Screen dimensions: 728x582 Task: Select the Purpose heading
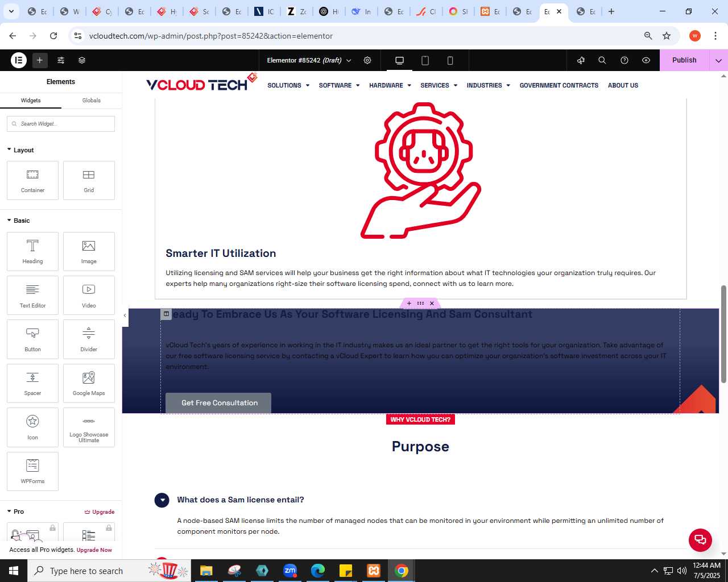pyautogui.click(x=420, y=447)
